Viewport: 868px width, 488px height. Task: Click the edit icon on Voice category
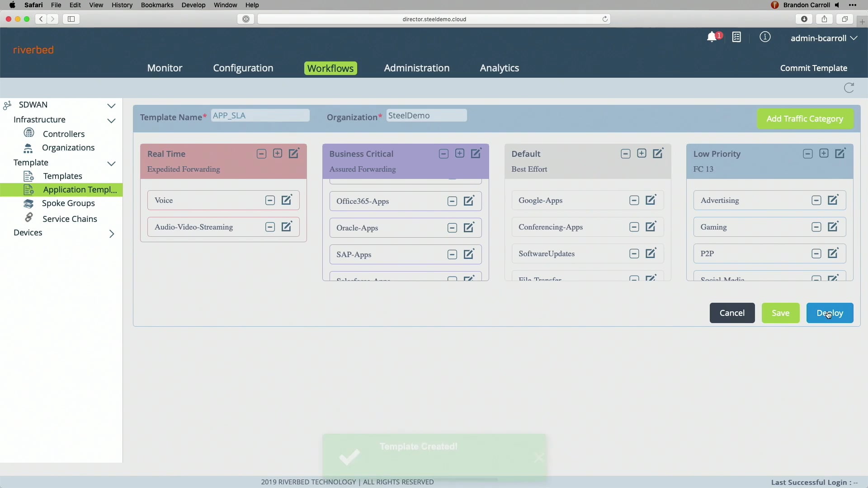(287, 200)
